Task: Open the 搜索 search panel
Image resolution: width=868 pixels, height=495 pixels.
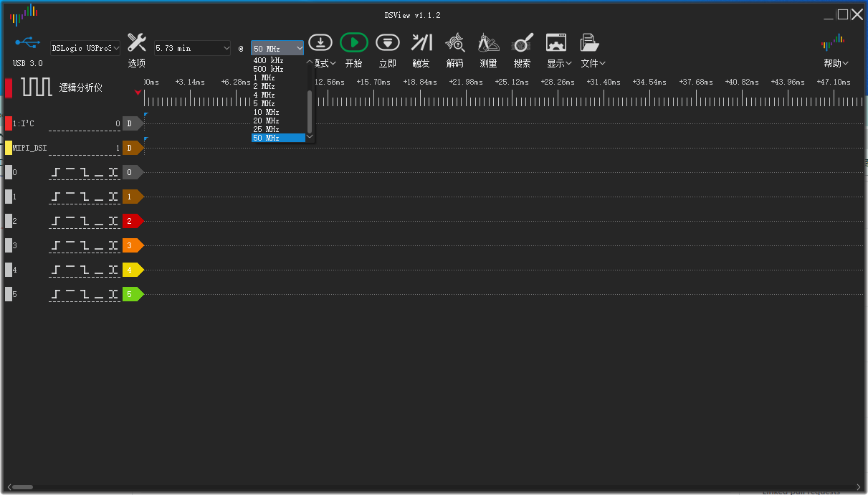Action: [523, 42]
